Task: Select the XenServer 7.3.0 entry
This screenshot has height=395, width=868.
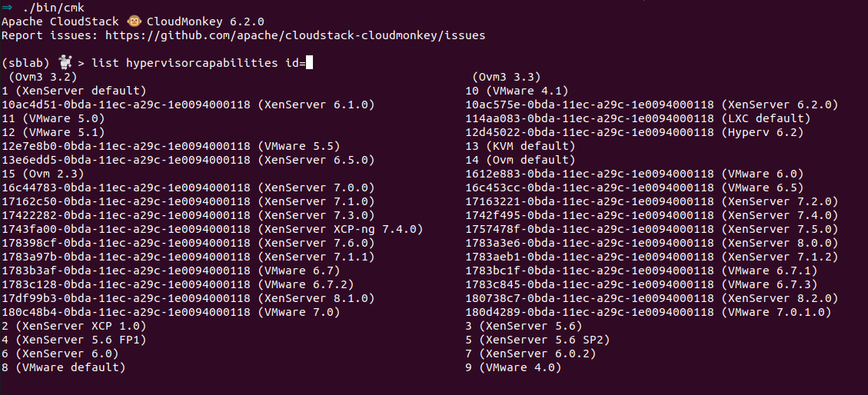Action: tap(188, 215)
